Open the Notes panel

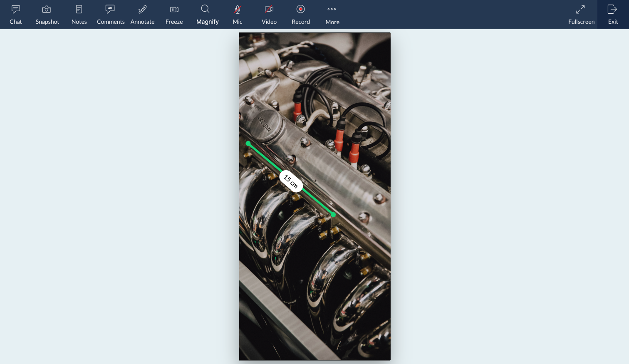(79, 15)
